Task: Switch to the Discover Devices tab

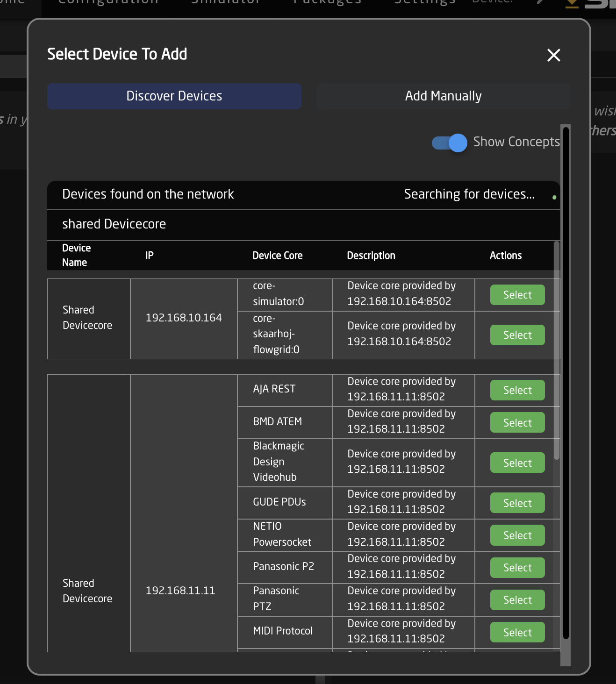Action: (174, 96)
